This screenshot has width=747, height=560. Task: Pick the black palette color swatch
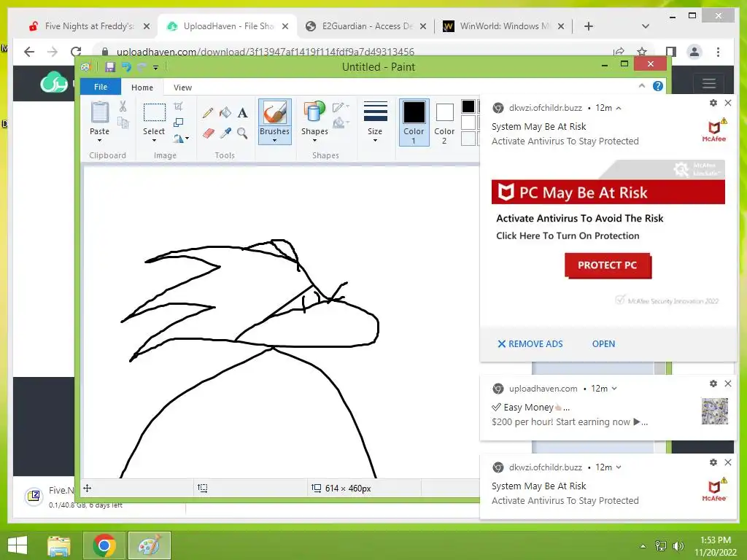468,106
